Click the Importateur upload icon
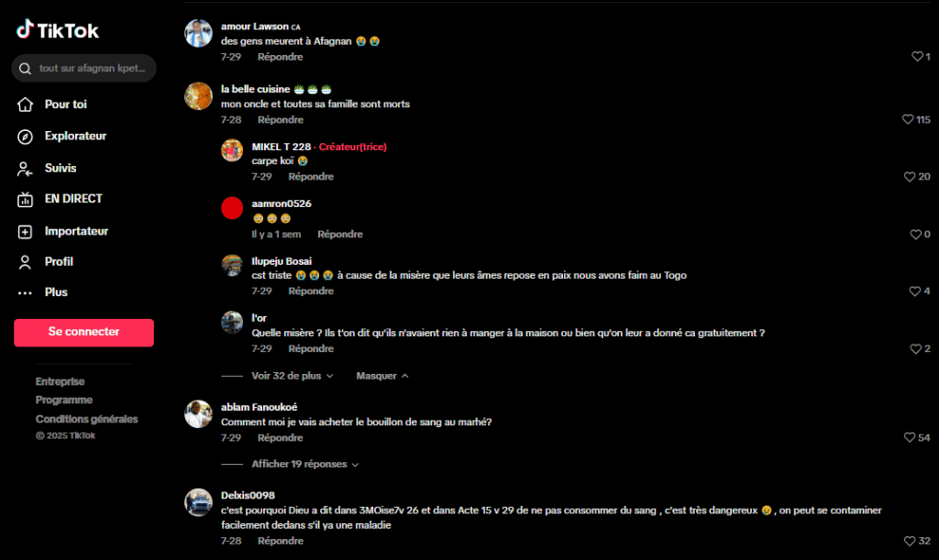 pyautogui.click(x=25, y=232)
